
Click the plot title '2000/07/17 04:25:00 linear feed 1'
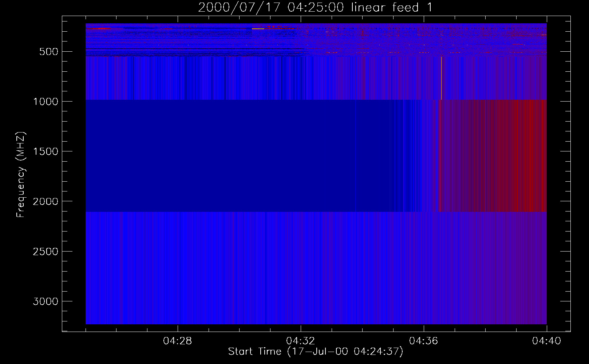(315, 7)
